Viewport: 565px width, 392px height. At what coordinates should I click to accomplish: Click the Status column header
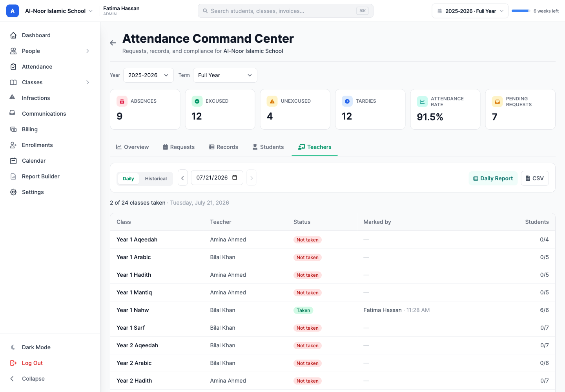302,222
